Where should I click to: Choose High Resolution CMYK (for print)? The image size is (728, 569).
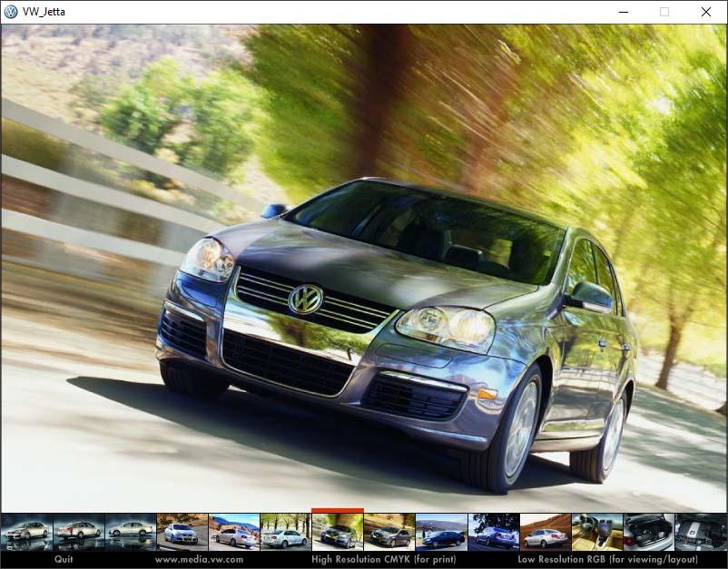click(x=383, y=559)
